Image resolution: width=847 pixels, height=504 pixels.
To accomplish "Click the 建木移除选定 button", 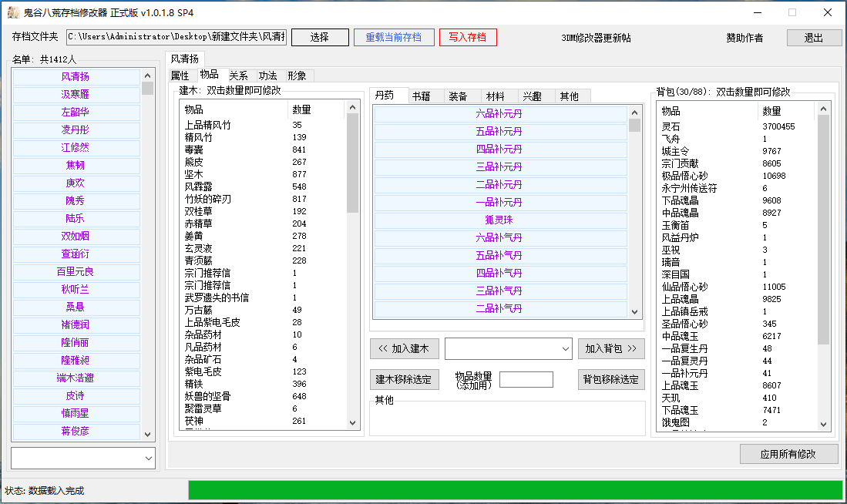I will pos(404,380).
